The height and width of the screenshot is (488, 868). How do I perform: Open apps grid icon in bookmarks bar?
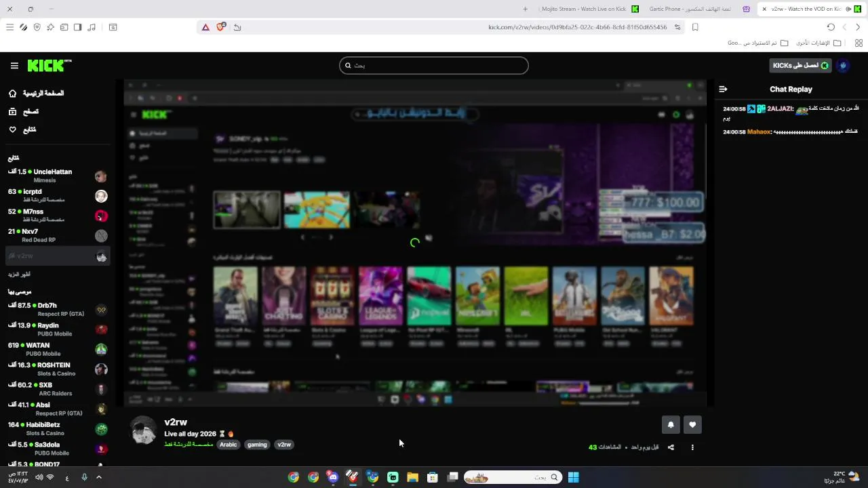coord(859,43)
